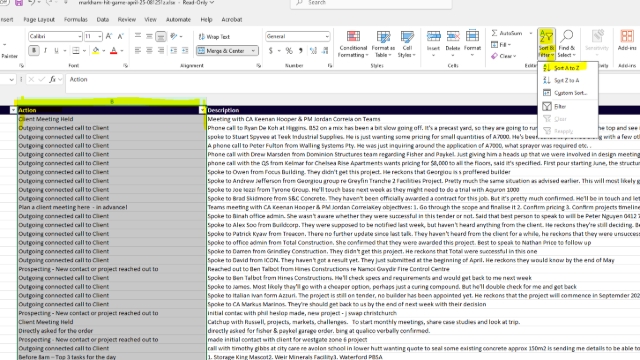Select Bottom Align icon
Viewport: 640px width, 360px height.
click(161, 36)
